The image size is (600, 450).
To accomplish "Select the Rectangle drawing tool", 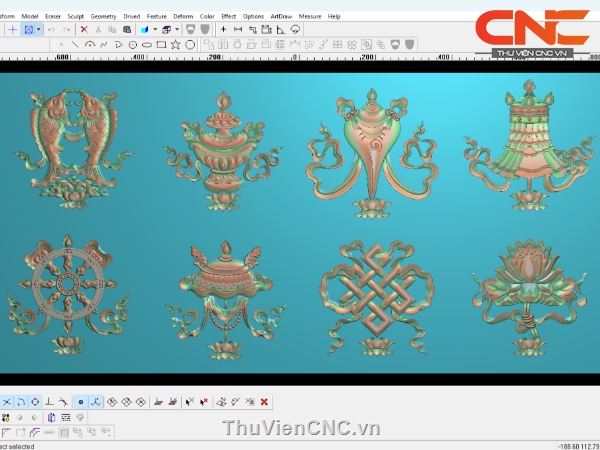I will (161, 45).
